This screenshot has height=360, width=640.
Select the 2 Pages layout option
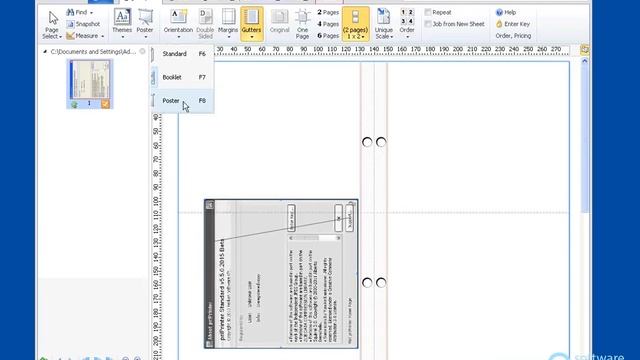[328, 12]
